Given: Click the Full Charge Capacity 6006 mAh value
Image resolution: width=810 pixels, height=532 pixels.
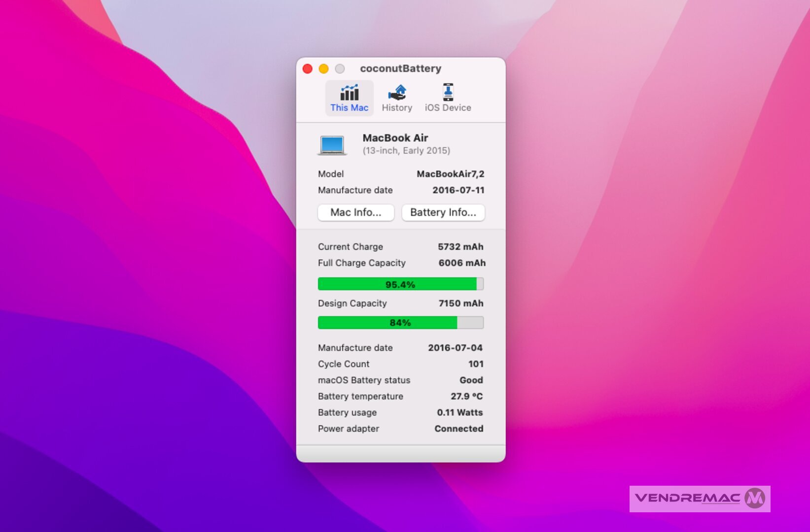Looking at the screenshot, I should [461, 263].
